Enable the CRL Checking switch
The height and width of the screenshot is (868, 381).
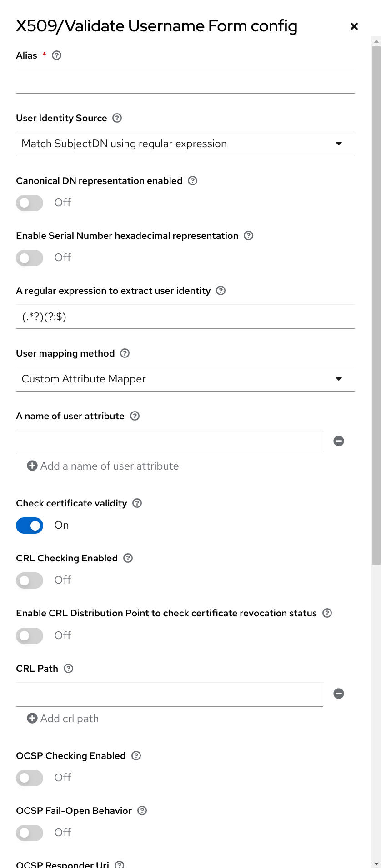pyautogui.click(x=30, y=580)
